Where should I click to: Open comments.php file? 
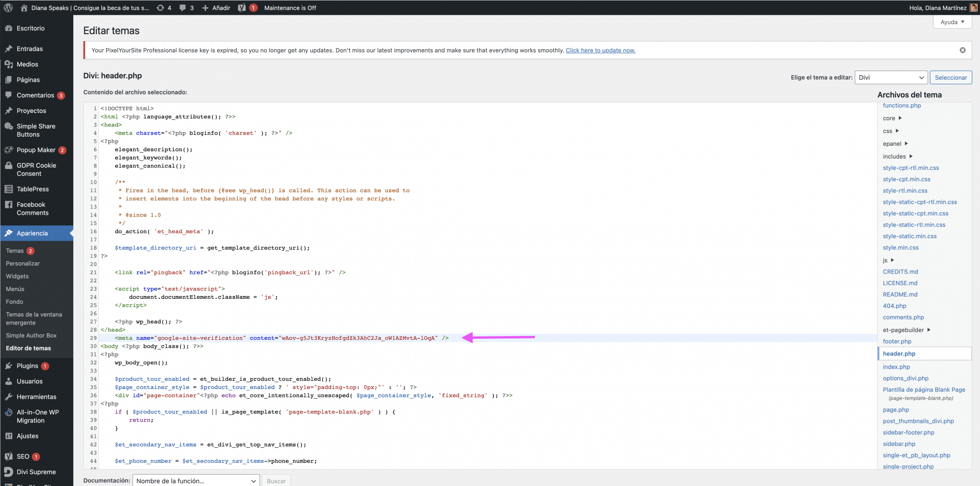click(903, 317)
